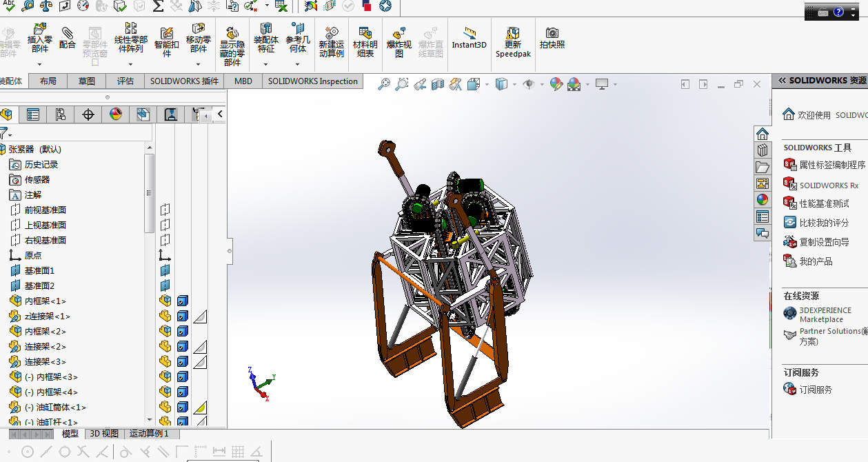The height and width of the screenshot is (462, 868).
Task: Click Zoom to Fit magnifier in view toolbar
Action: (384, 84)
